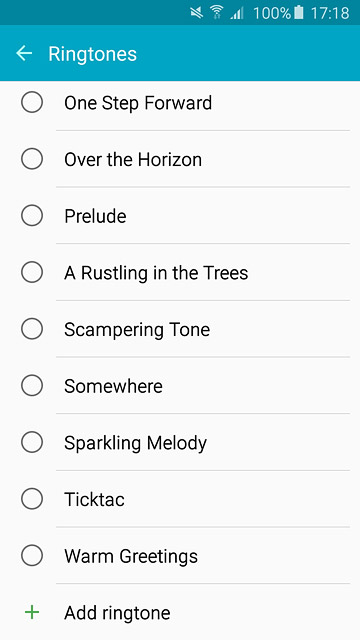Image resolution: width=360 pixels, height=640 pixels.
Task: Tap the signal strength icon in the status bar
Action: click(237, 13)
